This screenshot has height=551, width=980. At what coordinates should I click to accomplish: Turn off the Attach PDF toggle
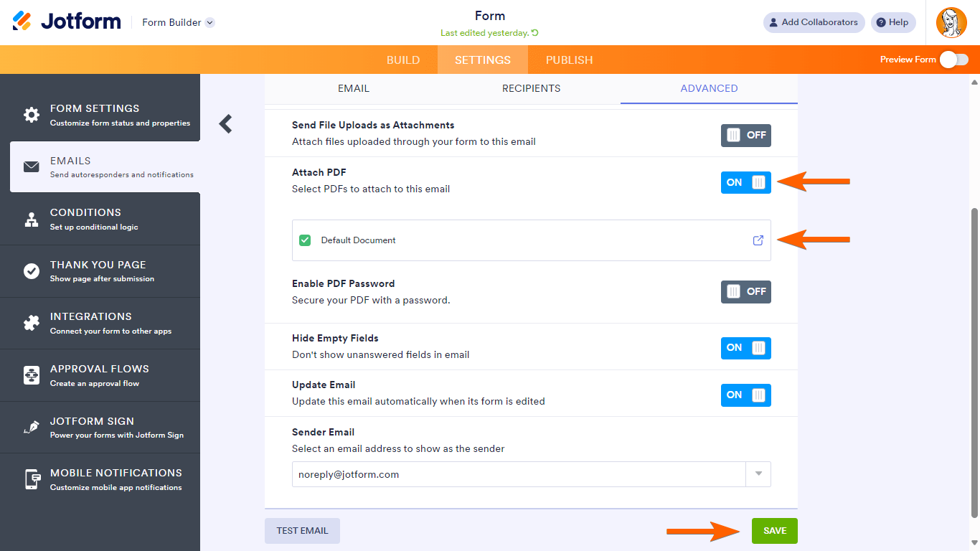click(745, 182)
